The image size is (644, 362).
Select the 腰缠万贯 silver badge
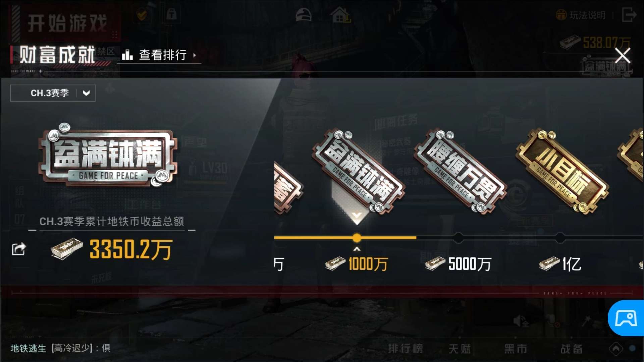pyautogui.click(x=460, y=171)
